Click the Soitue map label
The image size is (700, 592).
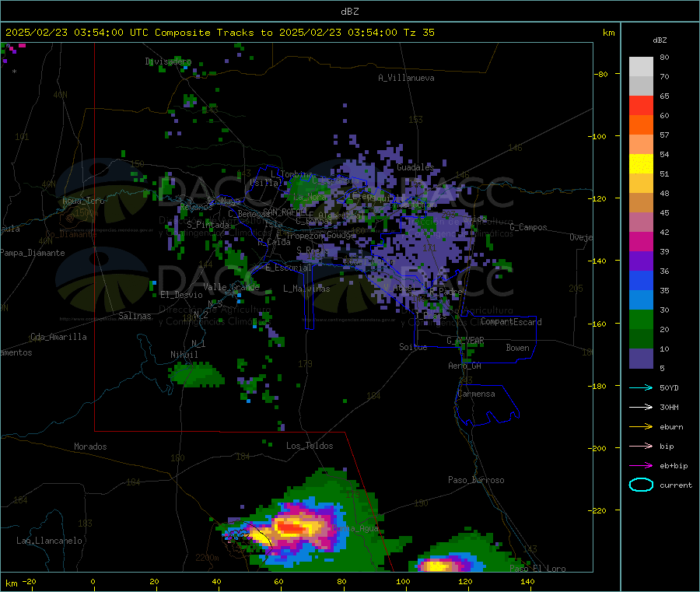pyautogui.click(x=413, y=347)
